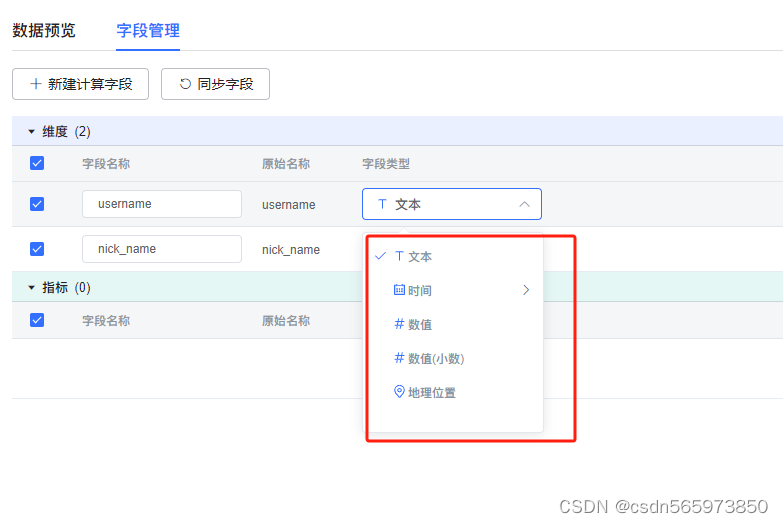Click the nick_name original name text
The width and height of the screenshot is (783, 523).
[291, 250]
